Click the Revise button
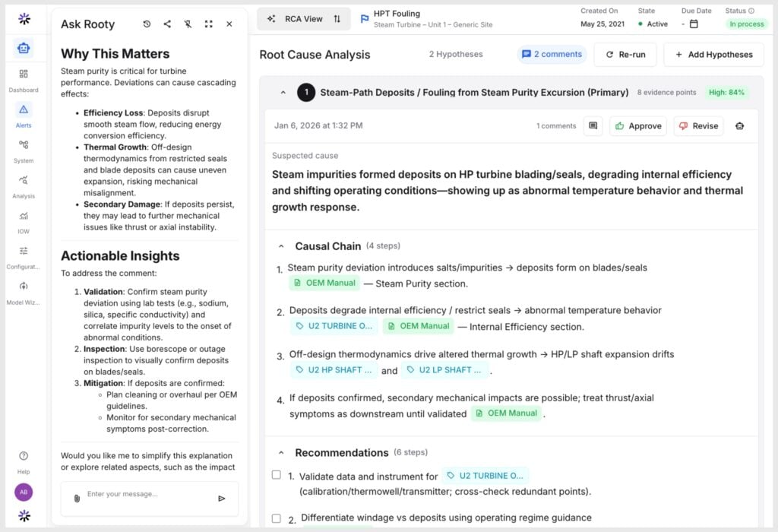This screenshot has height=532, width=778. click(x=699, y=126)
